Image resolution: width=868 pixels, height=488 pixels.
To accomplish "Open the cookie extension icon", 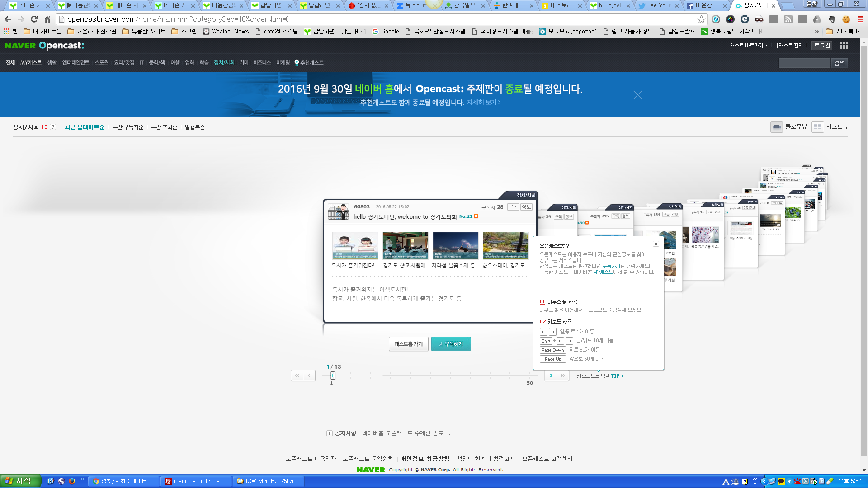I will pyautogui.click(x=846, y=19).
